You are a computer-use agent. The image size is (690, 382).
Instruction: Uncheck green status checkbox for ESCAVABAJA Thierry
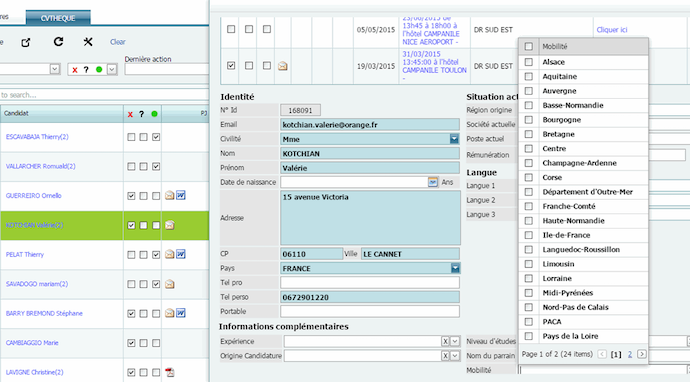point(156,137)
